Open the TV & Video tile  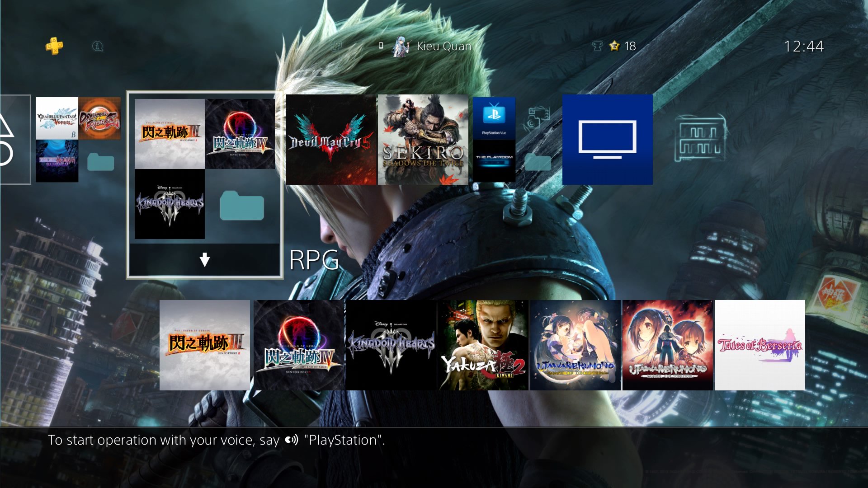pos(607,140)
